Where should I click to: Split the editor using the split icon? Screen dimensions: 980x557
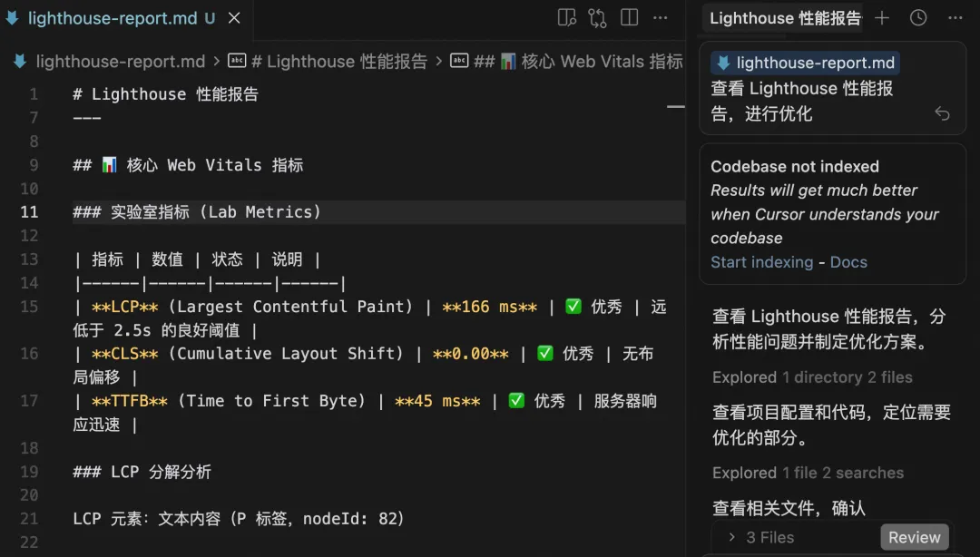(x=629, y=18)
